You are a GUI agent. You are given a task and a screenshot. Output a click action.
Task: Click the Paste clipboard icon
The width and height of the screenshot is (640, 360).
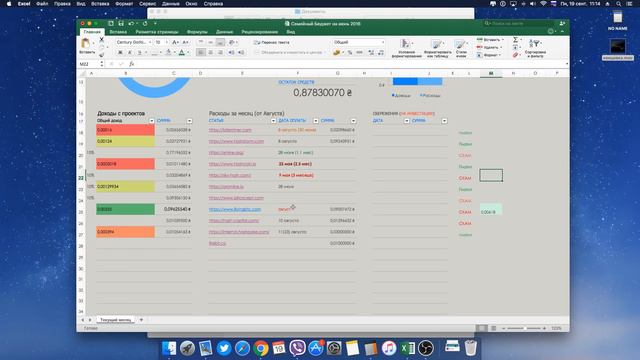pos(86,43)
